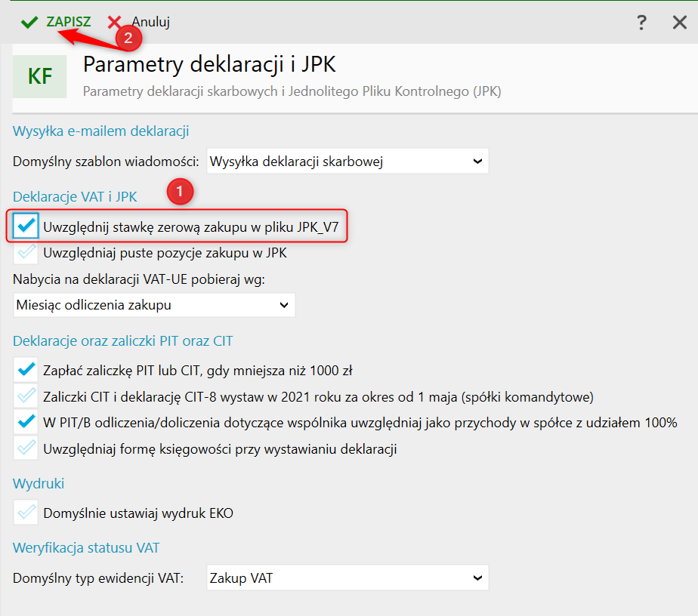
Task: Click the Anuluj cancel button
Action: (x=139, y=22)
